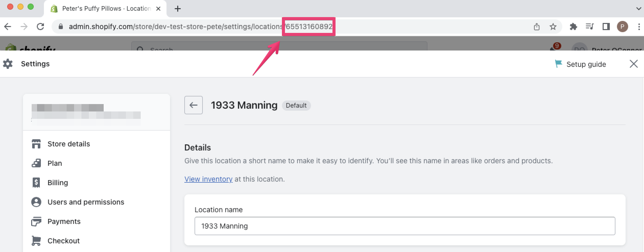Click the Store details storefront icon
644x252 pixels.
click(36, 144)
